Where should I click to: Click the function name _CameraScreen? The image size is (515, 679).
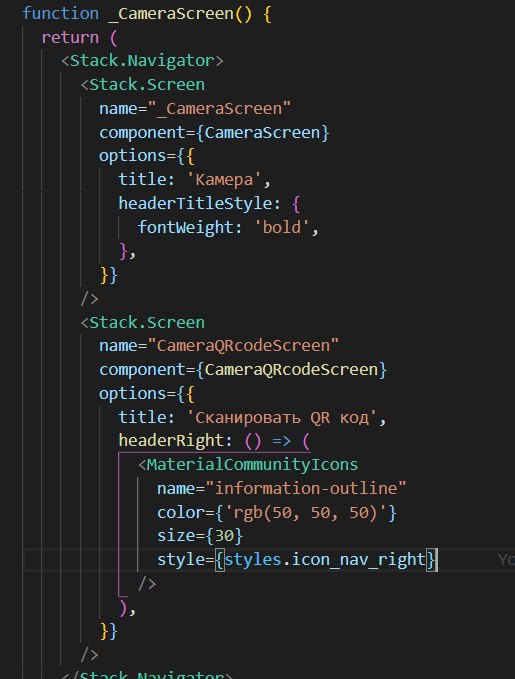(171, 13)
